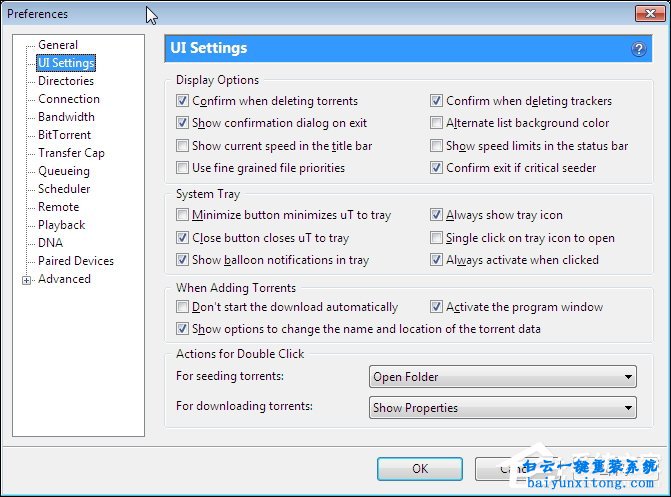
Task: Enable Alternate list background color
Action: point(437,123)
